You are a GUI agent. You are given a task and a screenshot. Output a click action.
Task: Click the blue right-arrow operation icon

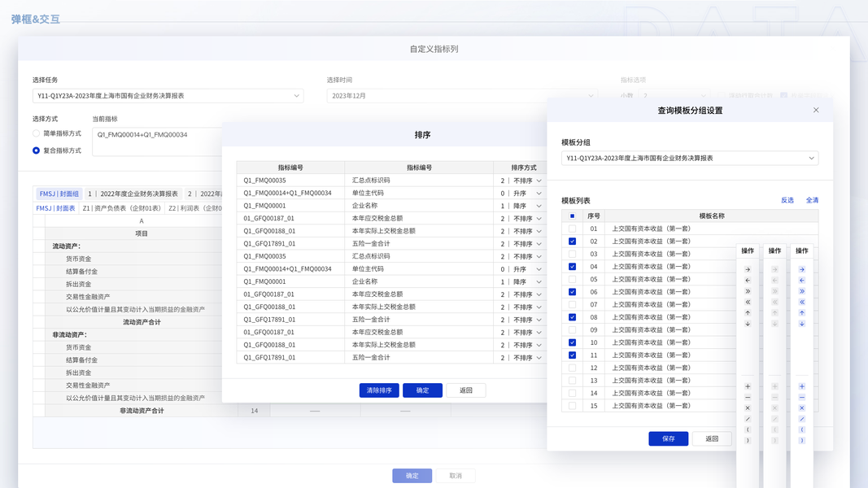(x=801, y=269)
